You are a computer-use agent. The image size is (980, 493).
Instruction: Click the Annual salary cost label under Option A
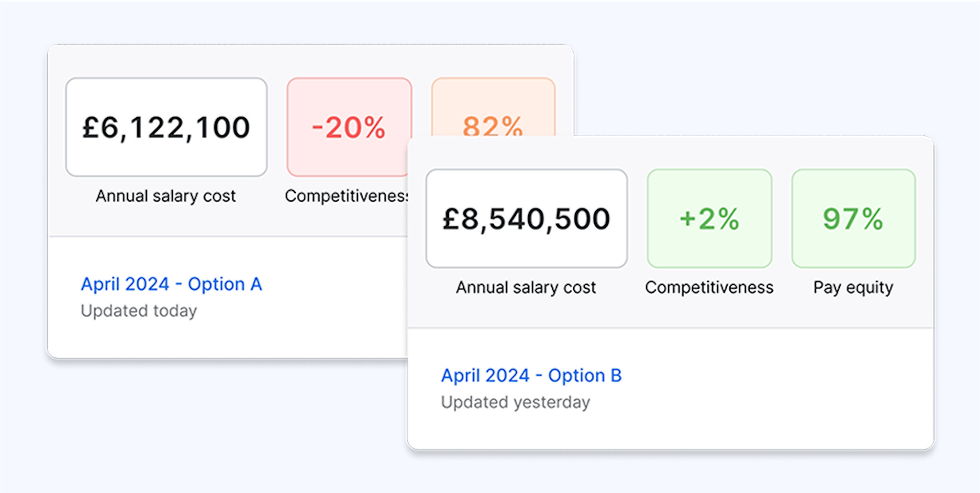point(166,196)
